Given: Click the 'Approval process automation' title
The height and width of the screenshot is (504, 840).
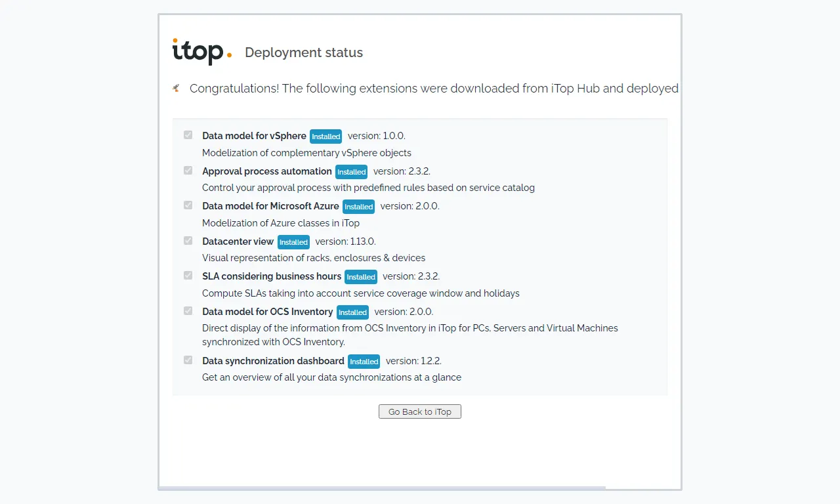Looking at the screenshot, I should (267, 171).
